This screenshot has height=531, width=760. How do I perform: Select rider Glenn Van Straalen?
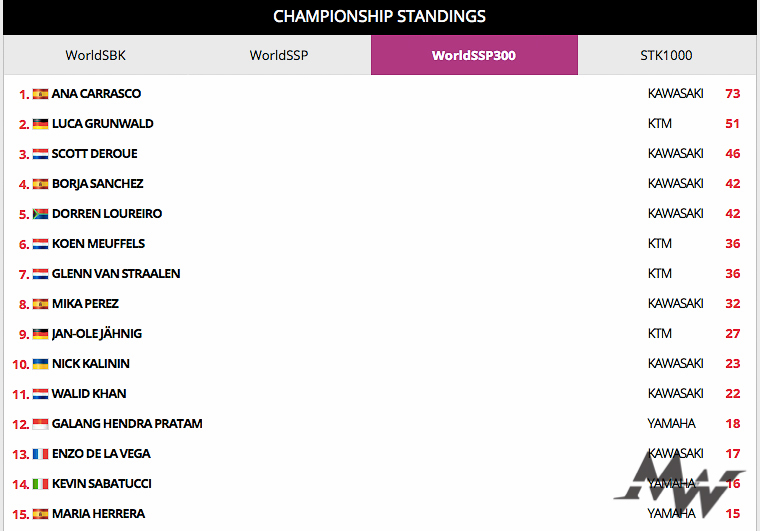(x=116, y=274)
